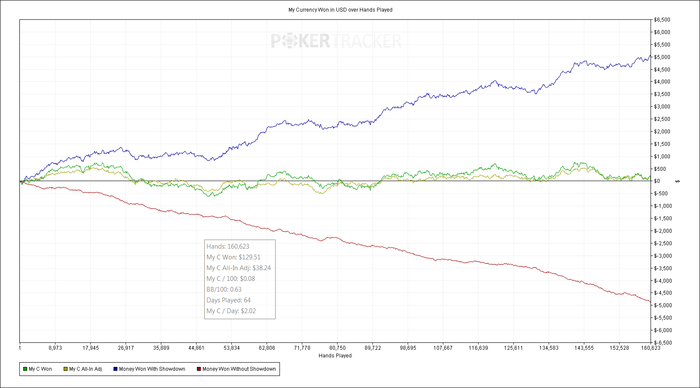Select the My C Won legend label
This screenshot has height=388, width=700.
coord(40,369)
